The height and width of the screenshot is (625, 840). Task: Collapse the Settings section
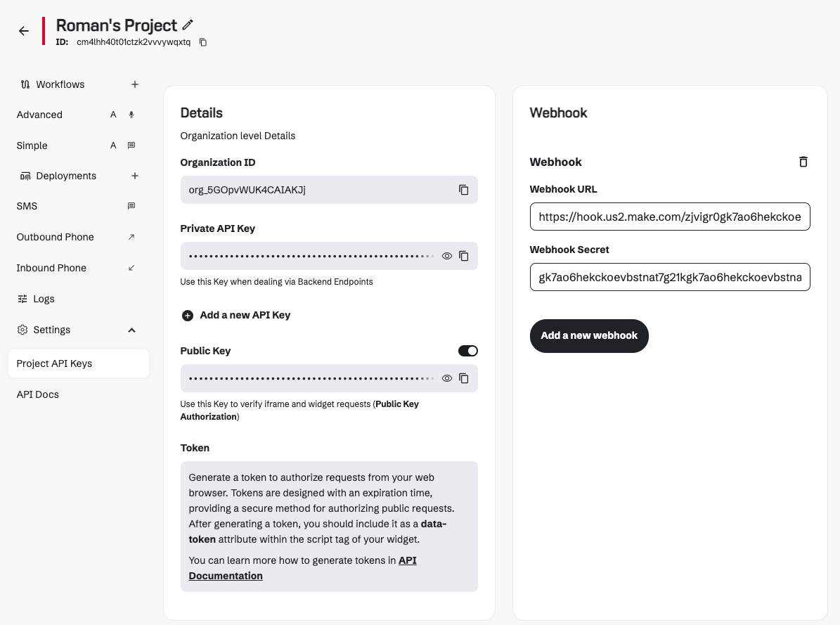[x=131, y=329]
